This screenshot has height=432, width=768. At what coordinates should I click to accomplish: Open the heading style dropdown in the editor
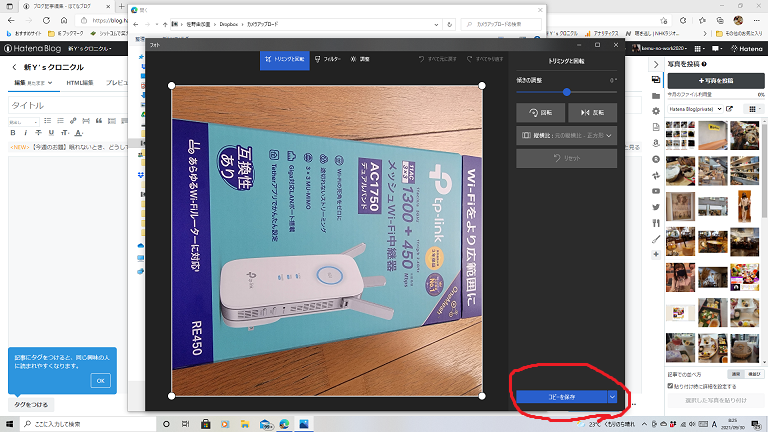tap(23, 121)
